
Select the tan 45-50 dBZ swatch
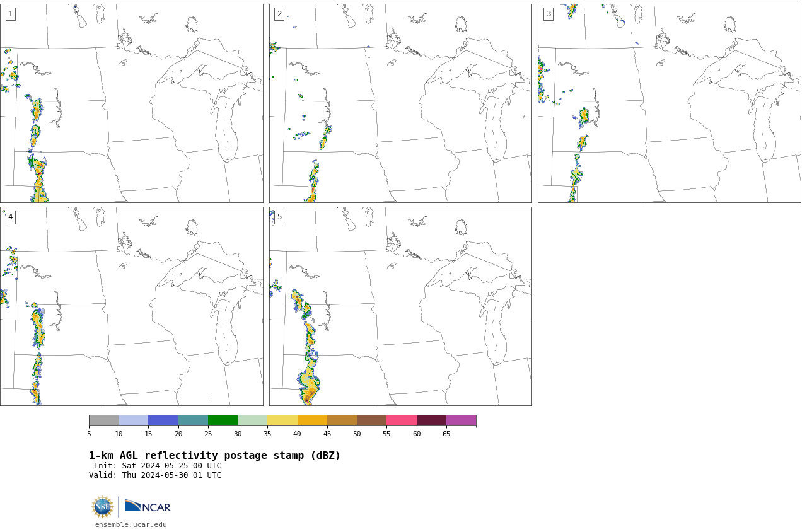342,420
